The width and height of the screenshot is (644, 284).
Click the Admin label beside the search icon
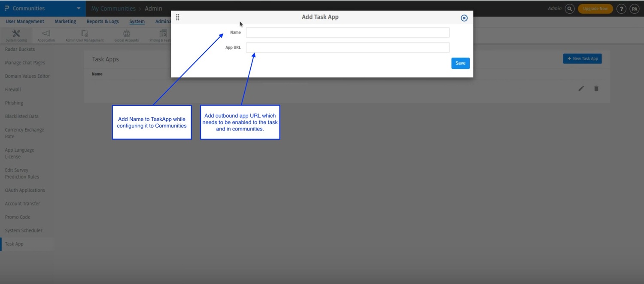(555, 9)
